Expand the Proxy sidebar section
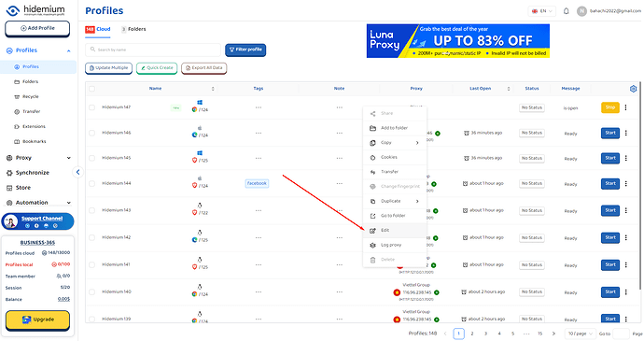 pyautogui.click(x=38, y=158)
